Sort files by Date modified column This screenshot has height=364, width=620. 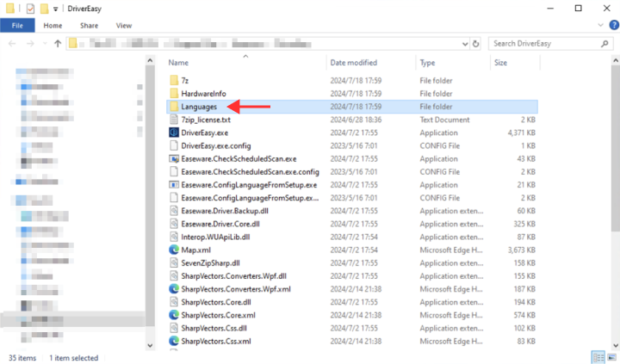[354, 63]
